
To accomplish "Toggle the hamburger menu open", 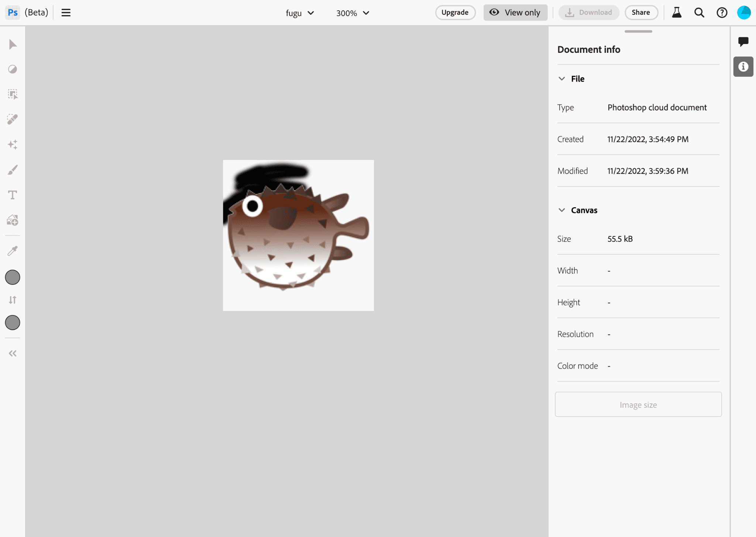I will [66, 12].
